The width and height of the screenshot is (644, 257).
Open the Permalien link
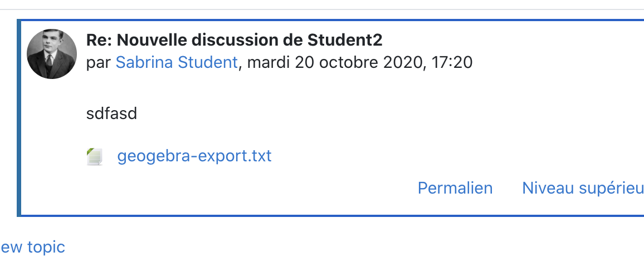(x=455, y=188)
